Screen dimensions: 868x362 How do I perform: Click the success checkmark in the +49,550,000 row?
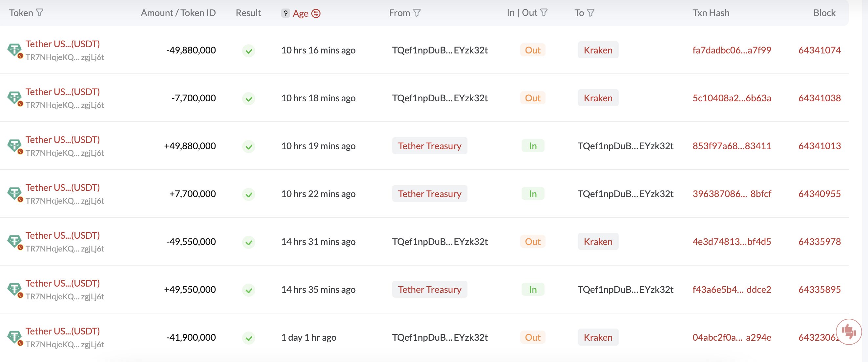(x=249, y=290)
